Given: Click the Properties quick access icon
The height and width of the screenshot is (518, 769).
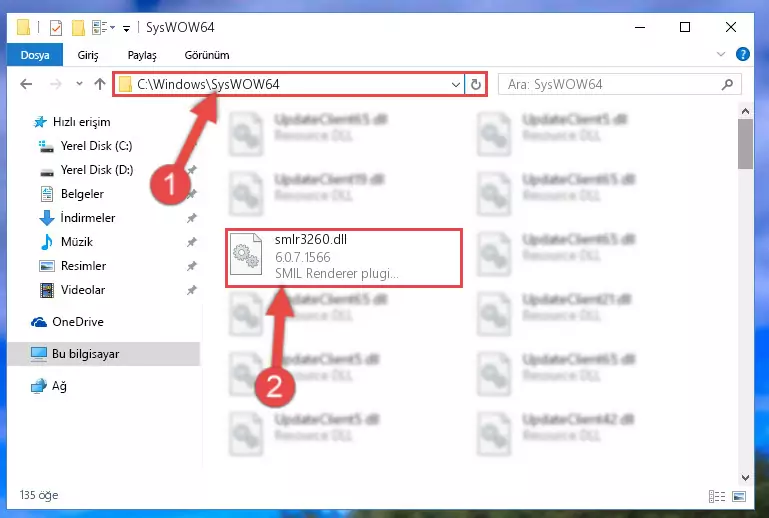Looking at the screenshot, I should pyautogui.click(x=56, y=27).
